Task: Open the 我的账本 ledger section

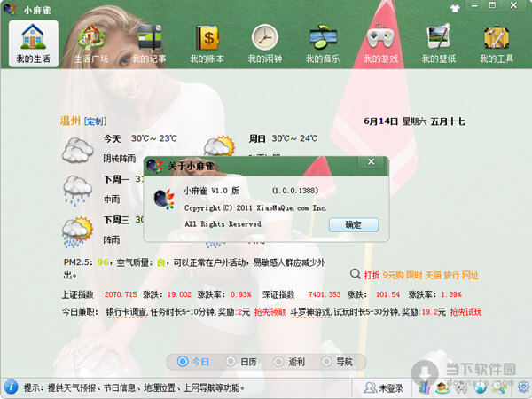Action: (207, 43)
